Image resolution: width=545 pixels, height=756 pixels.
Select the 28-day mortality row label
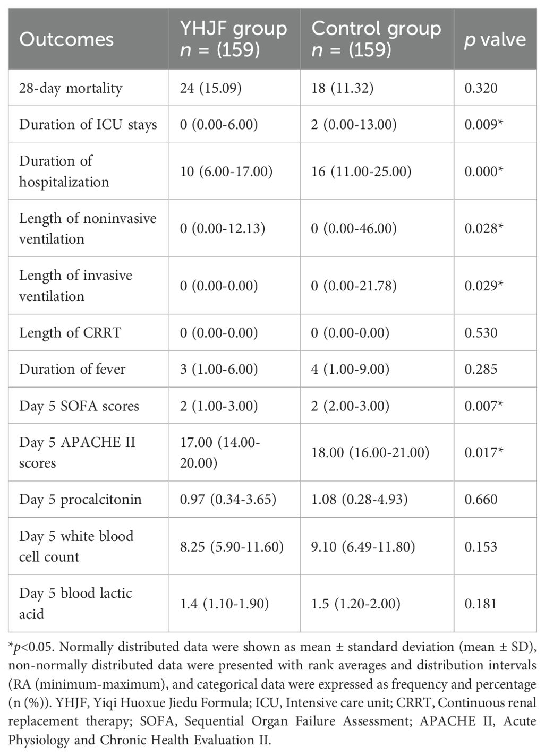(x=71, y=88)
